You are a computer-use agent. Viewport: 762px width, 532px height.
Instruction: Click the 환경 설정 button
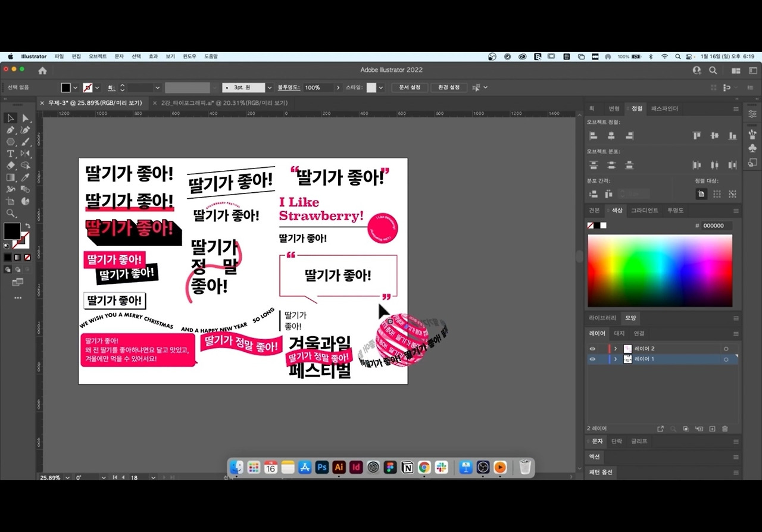(449, 87)
